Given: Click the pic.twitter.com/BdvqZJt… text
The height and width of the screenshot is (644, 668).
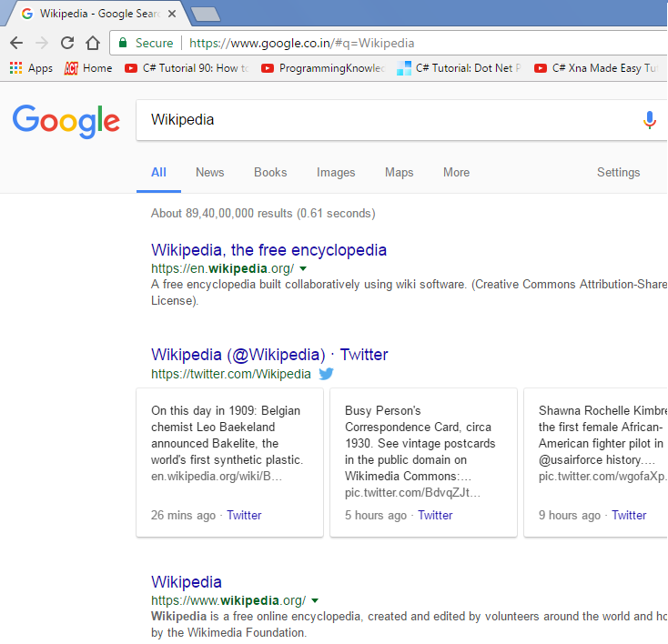Looking at the screenshot, I should pos(412,493).
